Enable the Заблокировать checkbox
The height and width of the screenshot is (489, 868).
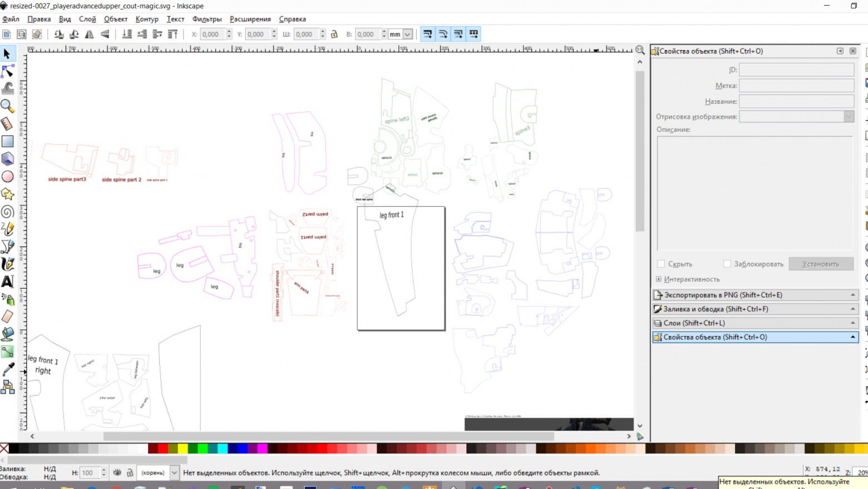tap(727, 264)
